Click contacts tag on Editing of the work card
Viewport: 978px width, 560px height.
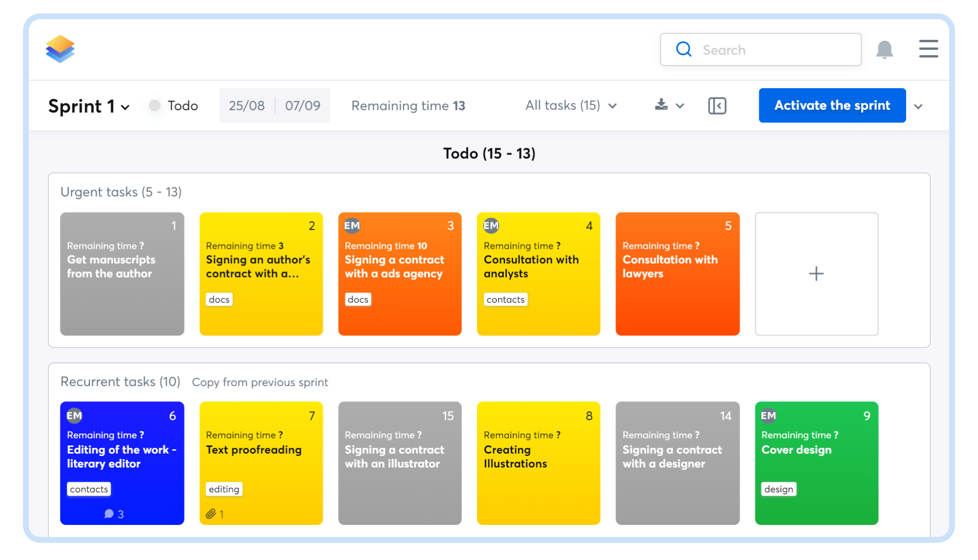89,489
